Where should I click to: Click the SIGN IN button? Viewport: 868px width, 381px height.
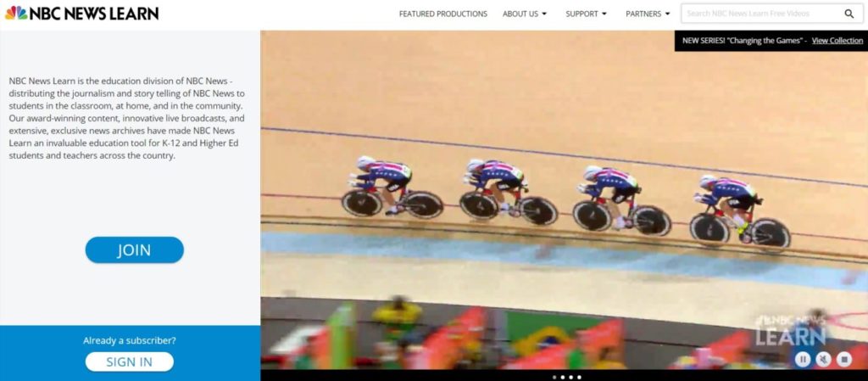coord(130,361)
